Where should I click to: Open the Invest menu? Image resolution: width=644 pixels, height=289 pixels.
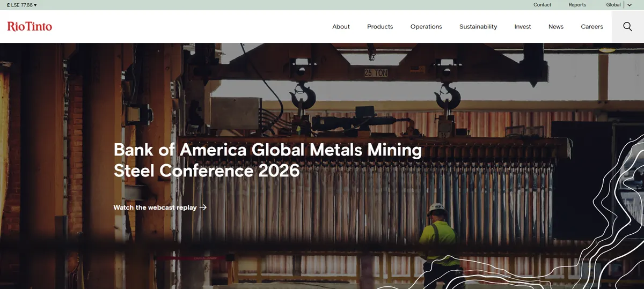[523, 26]
